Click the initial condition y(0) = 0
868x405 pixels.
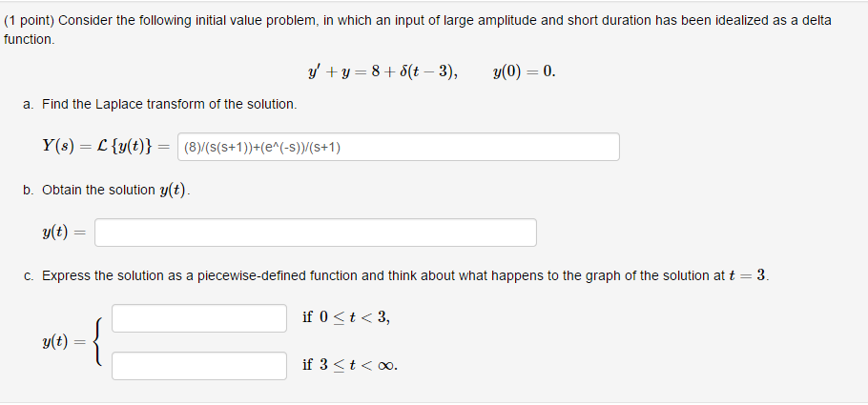[x=524, y=72]
